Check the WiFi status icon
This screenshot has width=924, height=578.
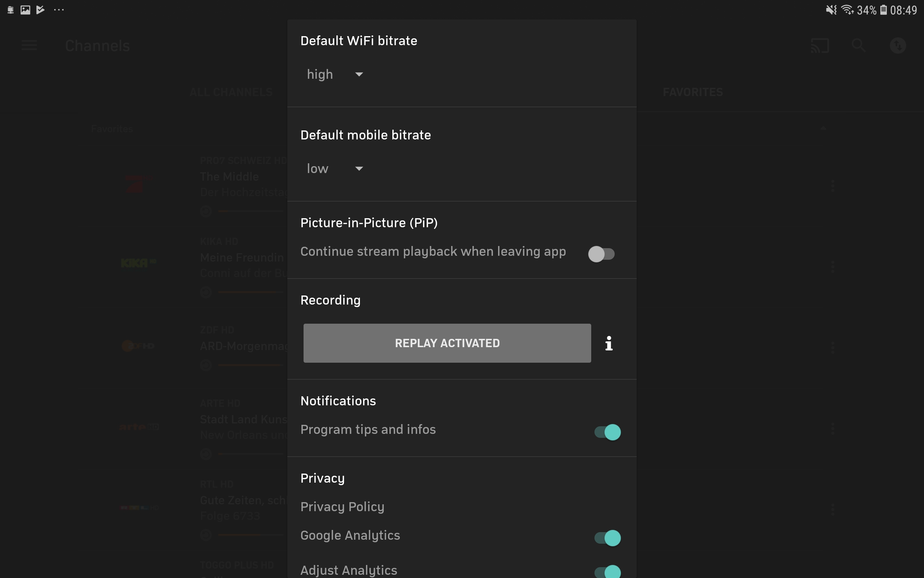click(847, 10)
